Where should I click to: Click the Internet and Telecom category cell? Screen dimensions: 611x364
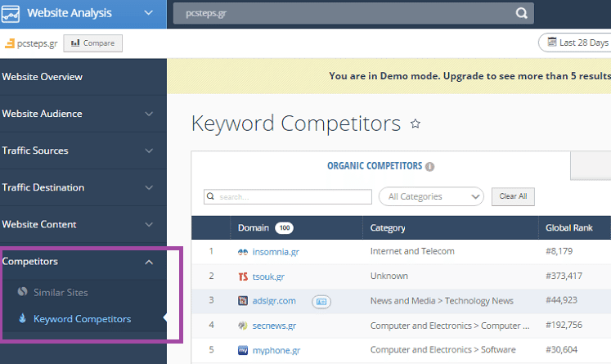point(412,251)
